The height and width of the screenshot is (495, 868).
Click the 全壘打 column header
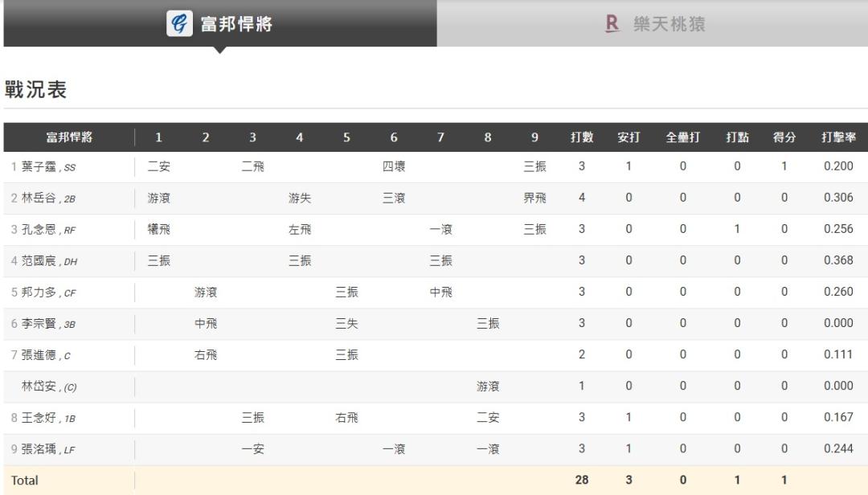coord(683,137)
